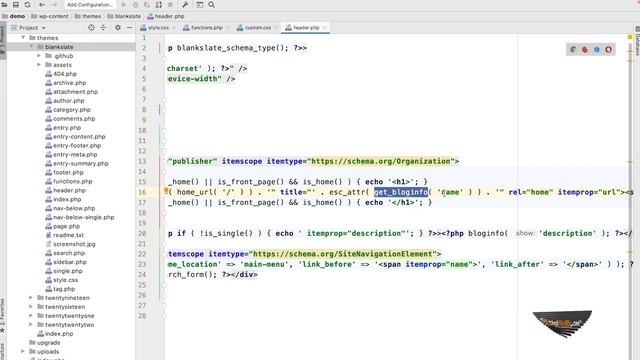The image size is (640, 360).
Task: Click the Debug bug icon
Action: click(x=136, y=5)
